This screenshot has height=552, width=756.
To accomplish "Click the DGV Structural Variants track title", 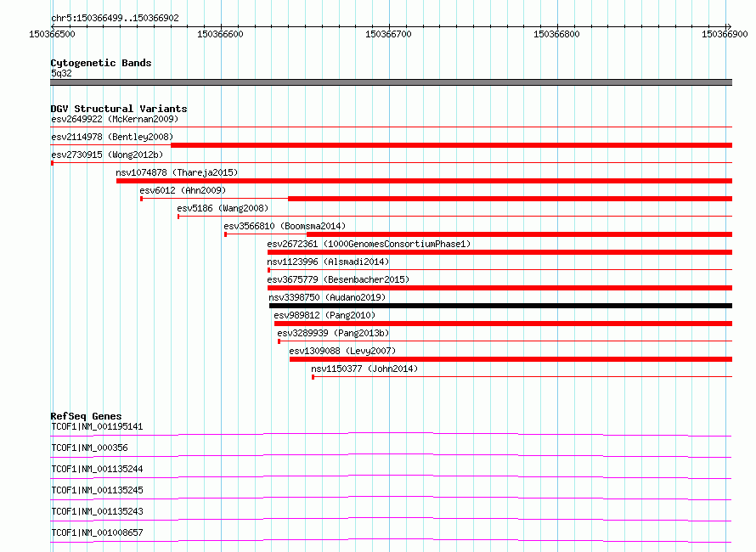I will pos(119,109).
